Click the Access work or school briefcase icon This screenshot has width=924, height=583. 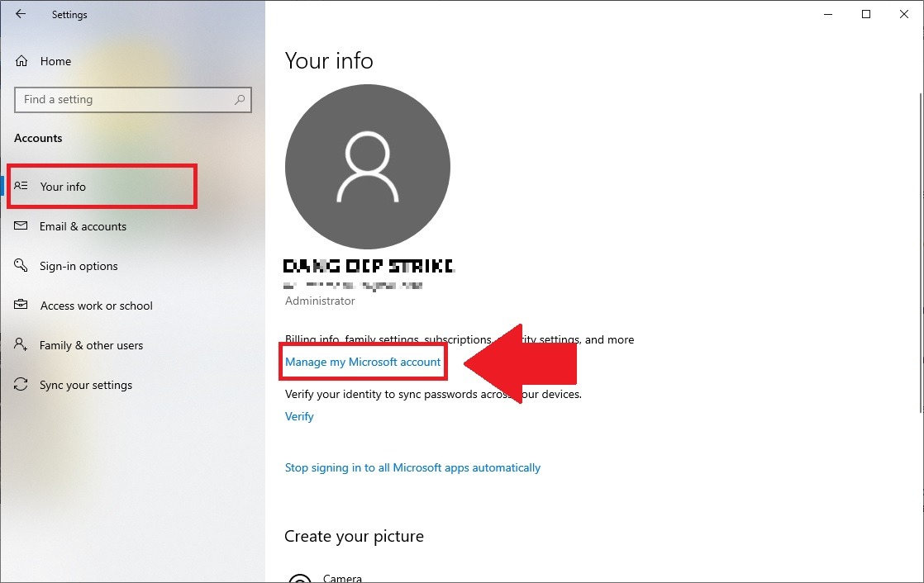tap(21, 305)
